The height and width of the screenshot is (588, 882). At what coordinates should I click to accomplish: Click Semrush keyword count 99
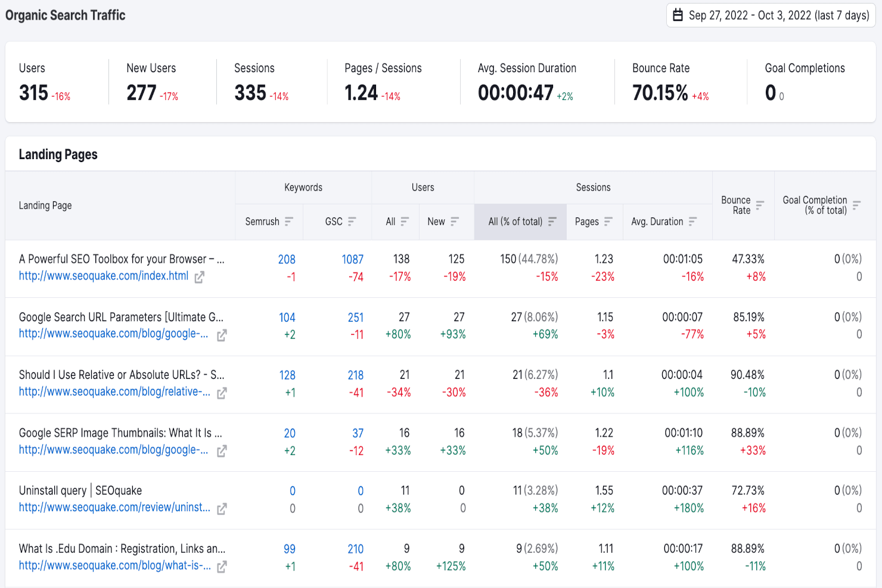(290, 549)
